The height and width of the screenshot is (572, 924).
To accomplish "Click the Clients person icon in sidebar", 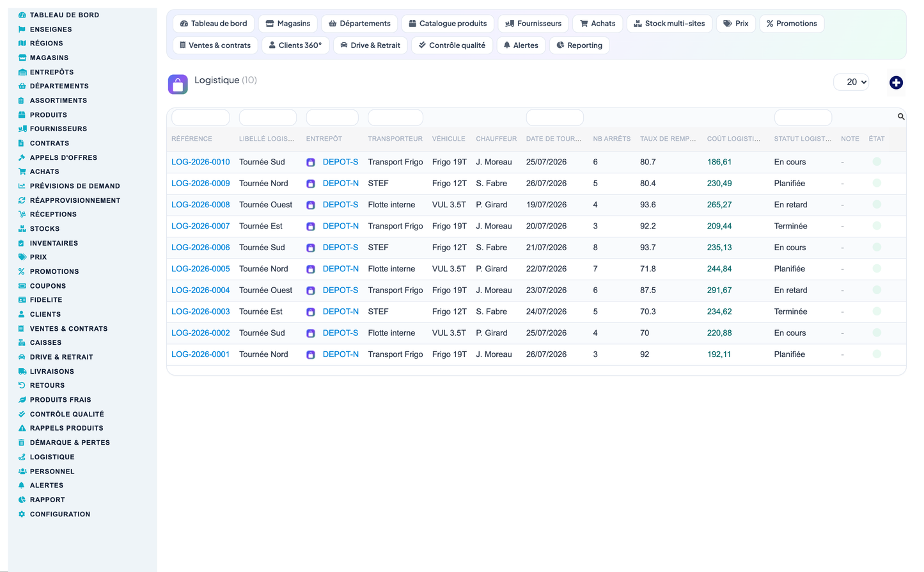I will (22, 314).
